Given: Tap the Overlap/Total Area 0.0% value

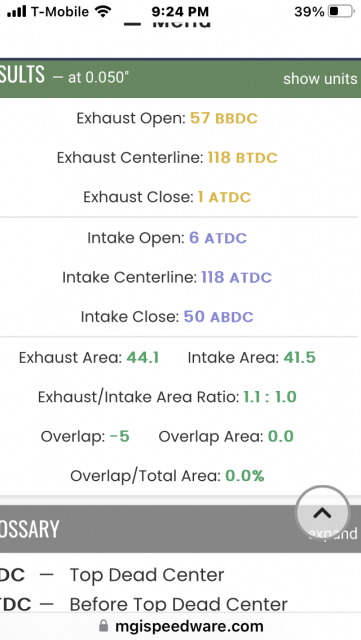Looking at the screenshot, I should tap(245, 476).
